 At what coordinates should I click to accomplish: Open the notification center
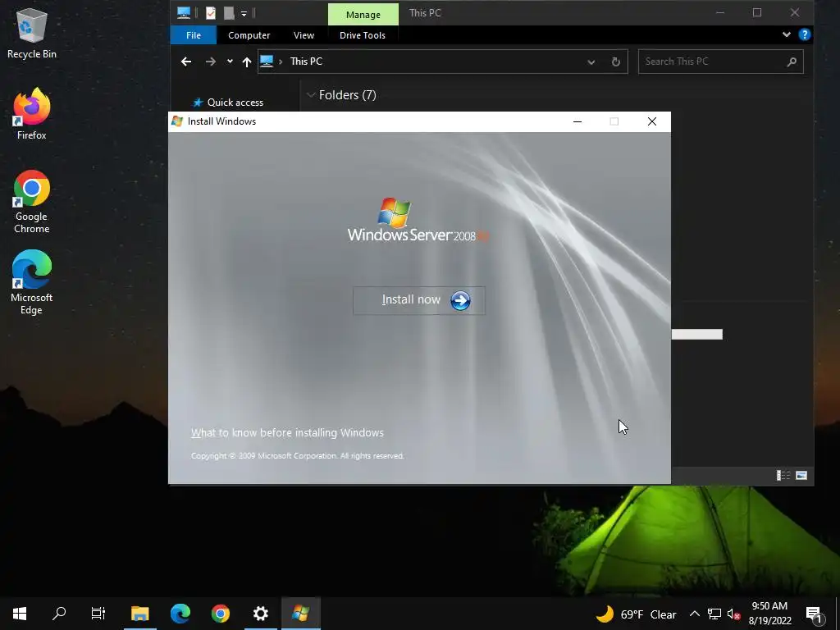coord(814,614)
